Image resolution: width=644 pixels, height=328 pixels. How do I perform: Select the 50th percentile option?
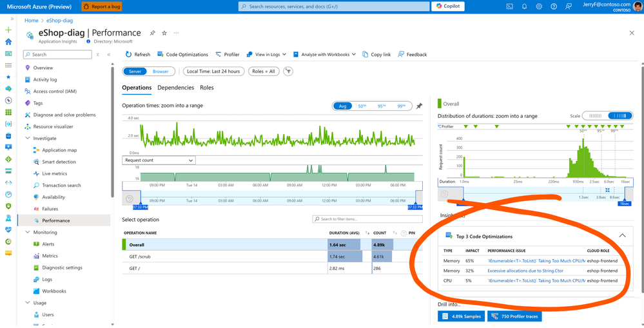[x=362, y=106]
